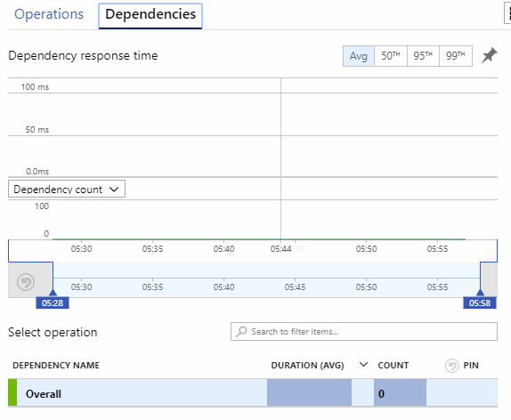Click the 05:35 label on chart axis
Viewport: 511px width, 420px height.
point(152,249)
